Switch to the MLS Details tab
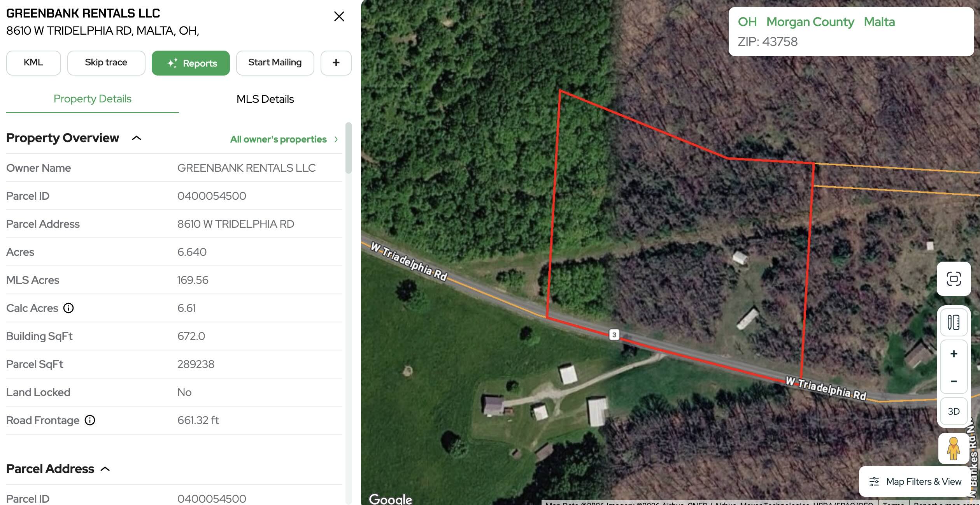This screenshot has height=505, width=980. (x=265, y=99)
